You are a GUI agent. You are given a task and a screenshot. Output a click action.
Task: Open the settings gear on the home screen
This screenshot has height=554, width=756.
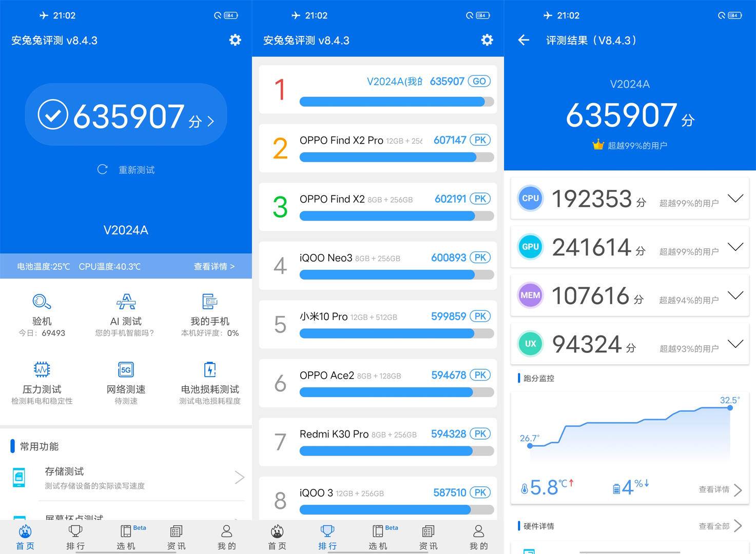tap(235, 40)
